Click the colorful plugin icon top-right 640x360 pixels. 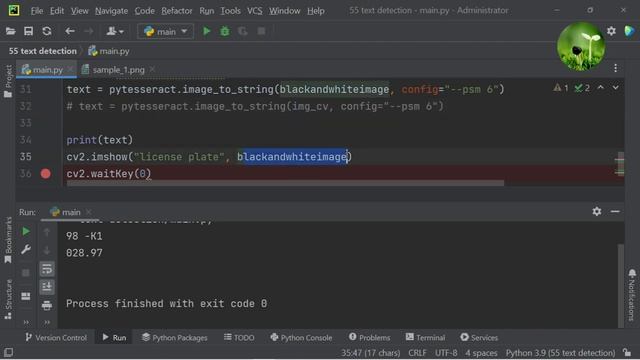[629, 31]
